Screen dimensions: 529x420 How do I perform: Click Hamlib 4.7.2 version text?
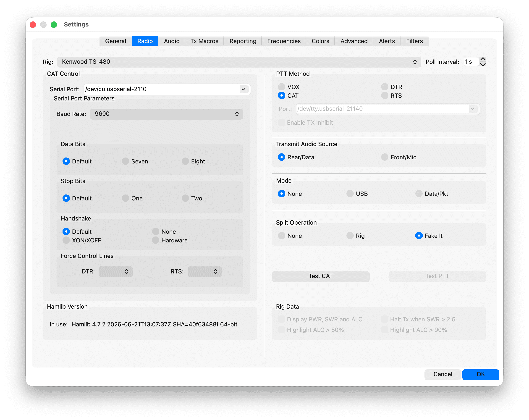click(x=154, y=324)
